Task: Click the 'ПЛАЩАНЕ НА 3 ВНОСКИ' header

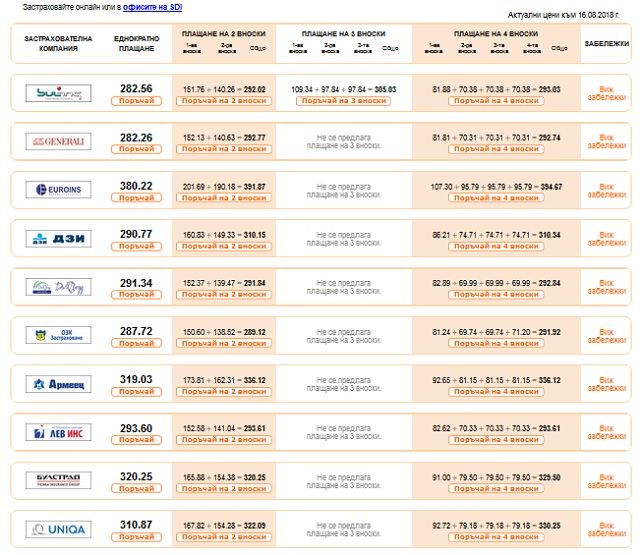Action: tap(343, 33)
